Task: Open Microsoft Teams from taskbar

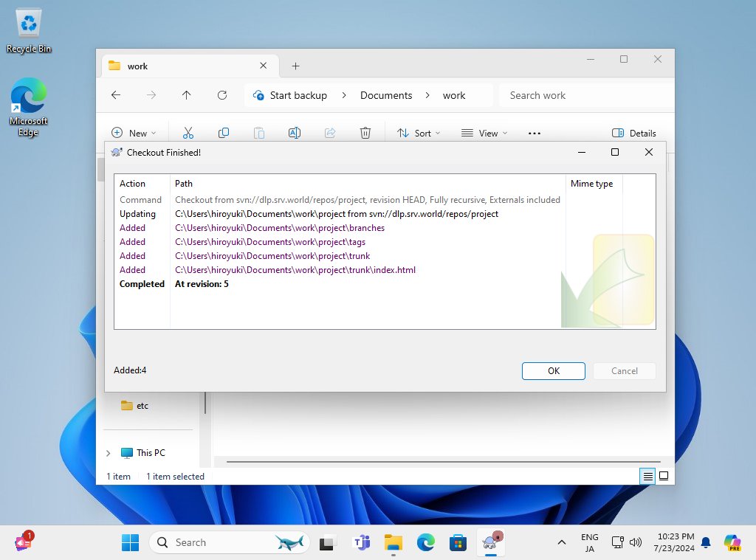Action: pos(362,542)
